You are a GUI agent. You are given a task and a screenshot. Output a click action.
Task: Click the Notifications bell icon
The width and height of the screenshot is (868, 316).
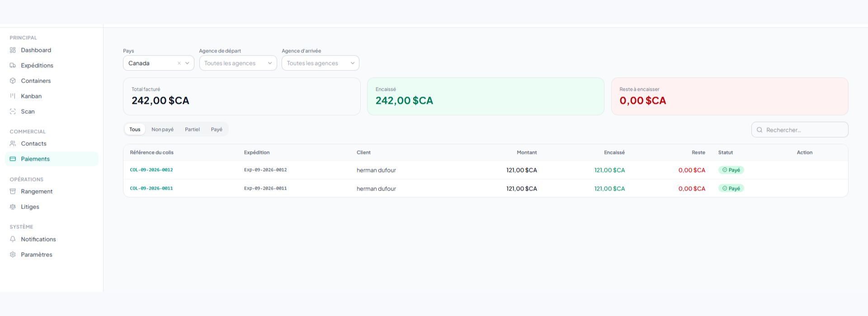13,239
